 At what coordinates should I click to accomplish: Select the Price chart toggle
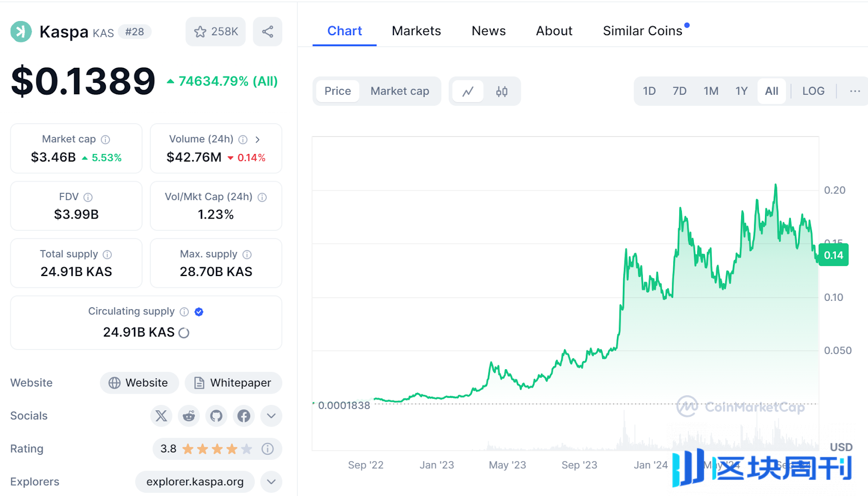[337, 91]
